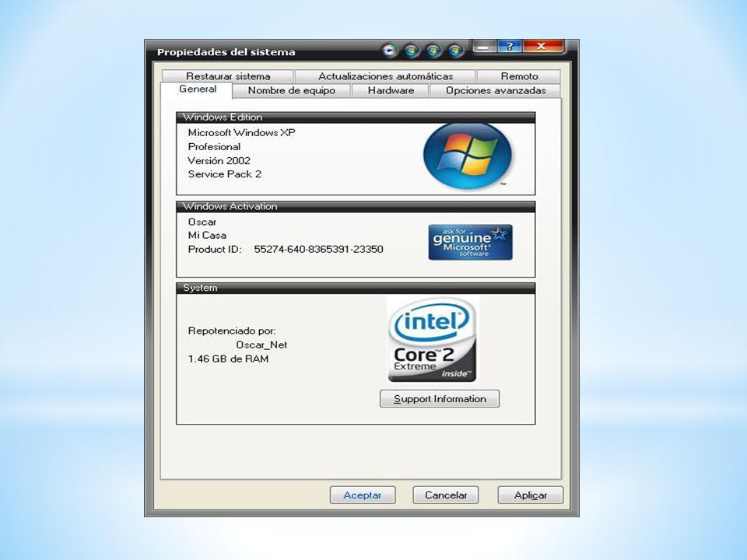The image size is (747, 560).
Task: Switch to the Hardware tab
Action: coord(391,90)
